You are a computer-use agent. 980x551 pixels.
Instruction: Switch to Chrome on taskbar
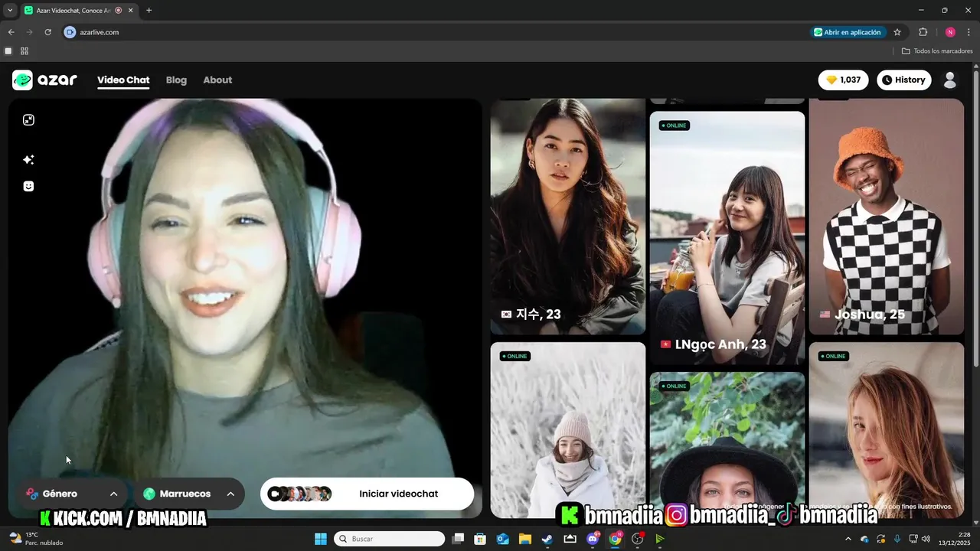615,539
